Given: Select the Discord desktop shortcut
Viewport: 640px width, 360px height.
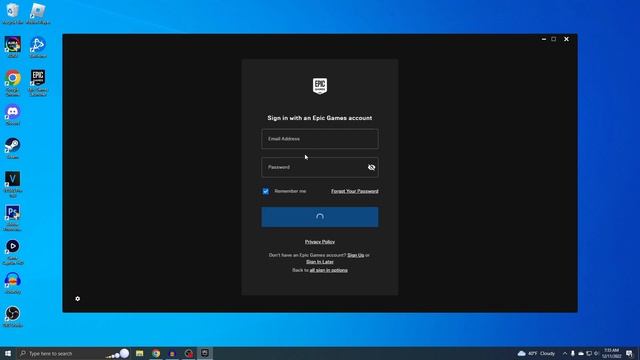Looking at the screenshot, I should (13, 115).
